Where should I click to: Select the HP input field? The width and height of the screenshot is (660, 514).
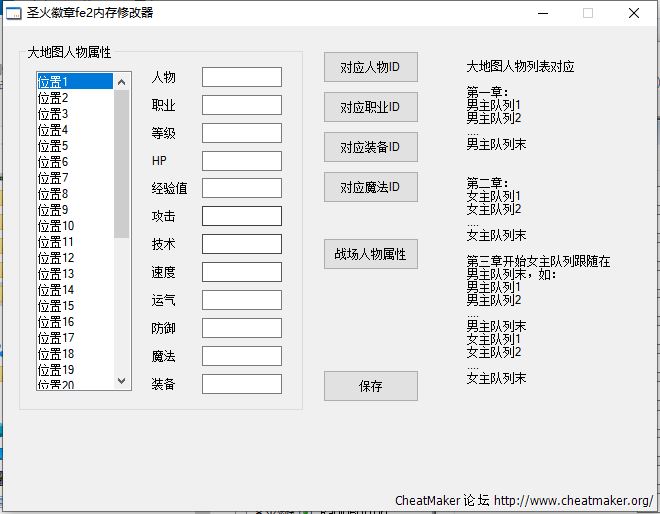[241, 161]
